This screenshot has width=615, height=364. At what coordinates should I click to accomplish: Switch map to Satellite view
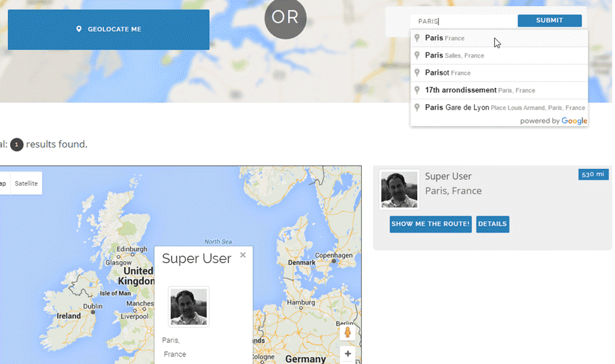point(26,184)
